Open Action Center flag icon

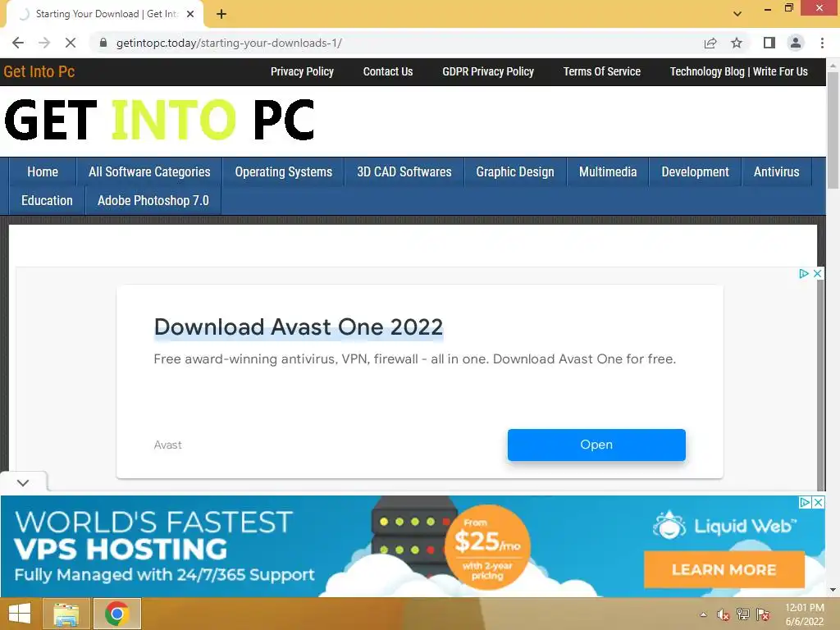click(763, 614)
